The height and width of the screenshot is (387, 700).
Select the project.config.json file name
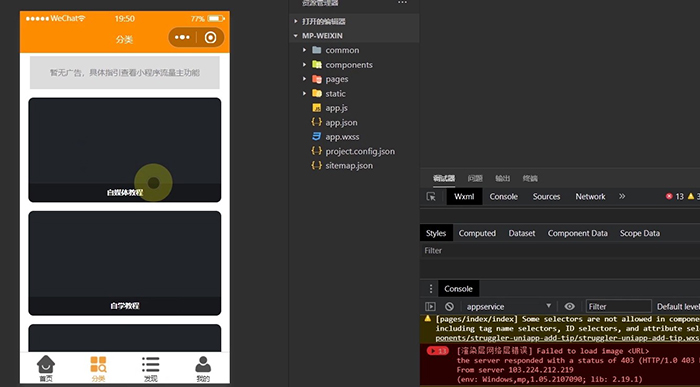(360, 151)
